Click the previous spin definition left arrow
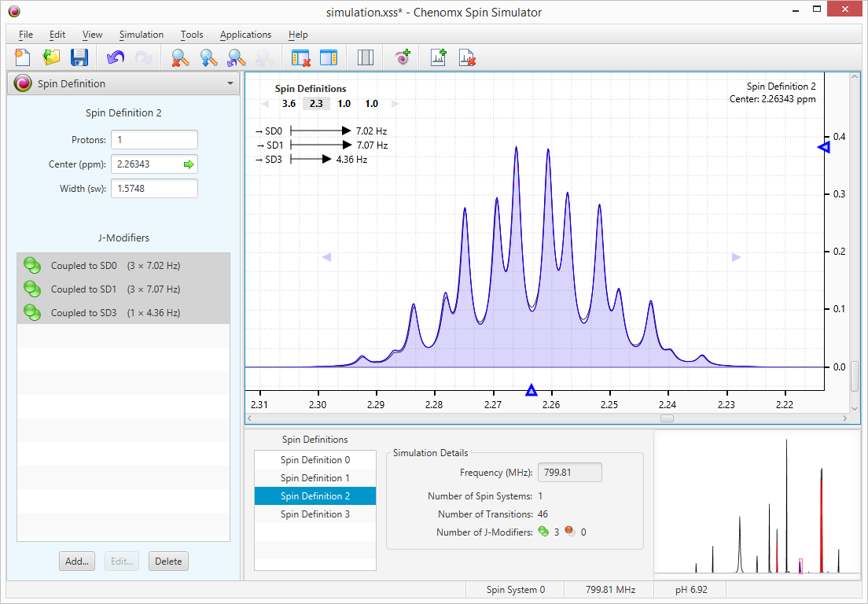 (265, 104)
